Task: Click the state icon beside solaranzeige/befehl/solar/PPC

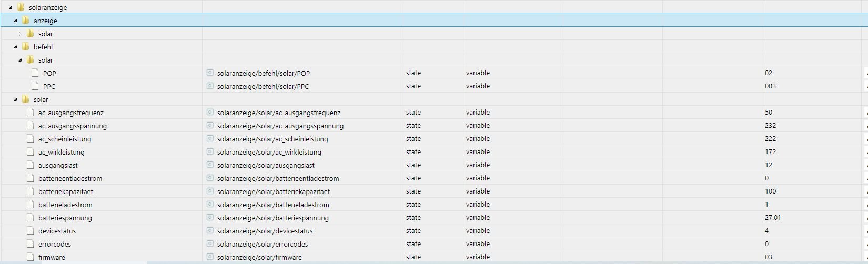Action: 210,86
